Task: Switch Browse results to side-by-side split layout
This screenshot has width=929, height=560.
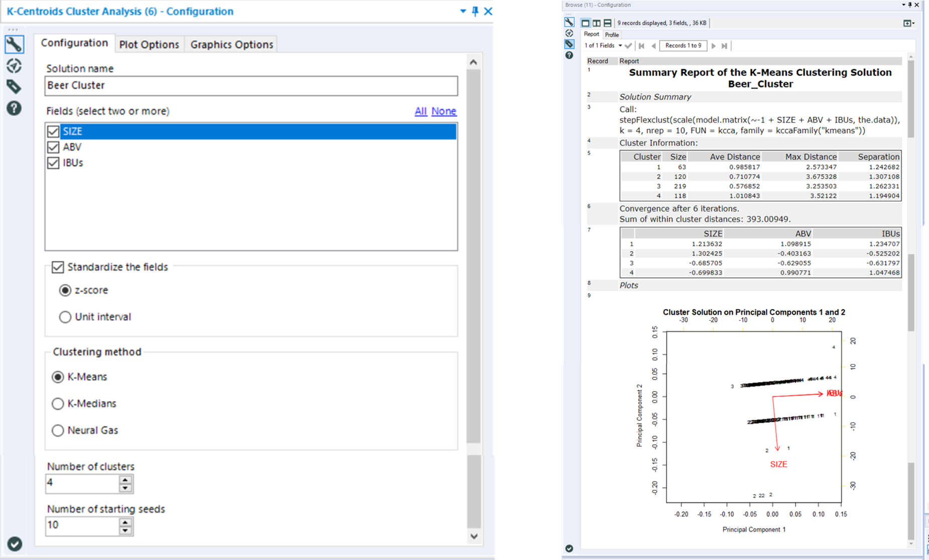Action: [596, 23]
